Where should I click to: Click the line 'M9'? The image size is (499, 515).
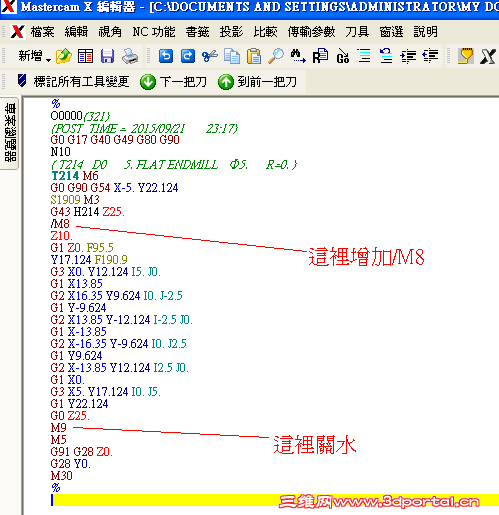(59, 428)
